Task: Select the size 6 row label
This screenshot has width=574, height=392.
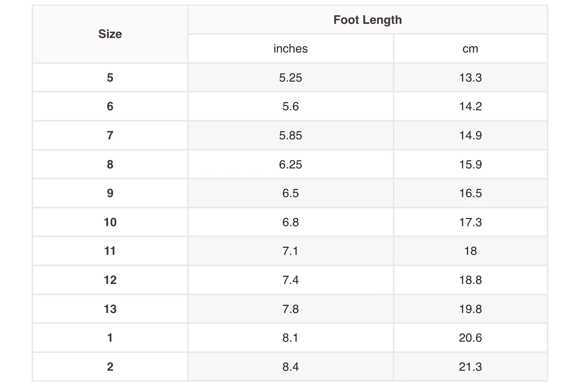Action: pyautogui.click(x=110, y=107)
